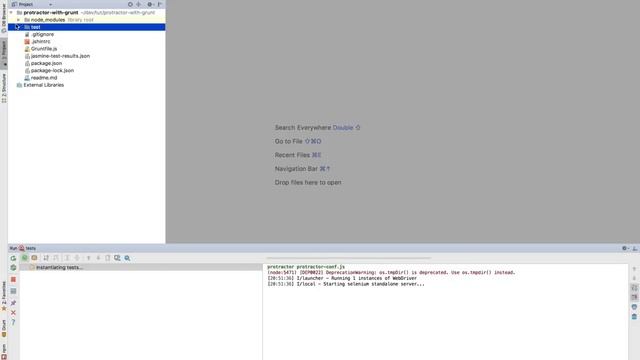Rerun the tests with the green rerun icon

(x=13, y=258)
